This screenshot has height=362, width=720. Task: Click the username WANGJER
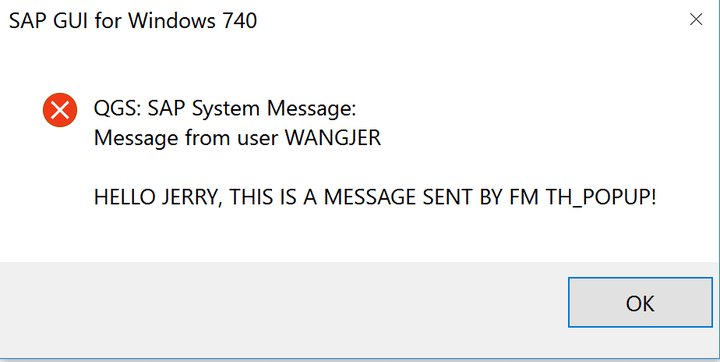click(333, 138)
